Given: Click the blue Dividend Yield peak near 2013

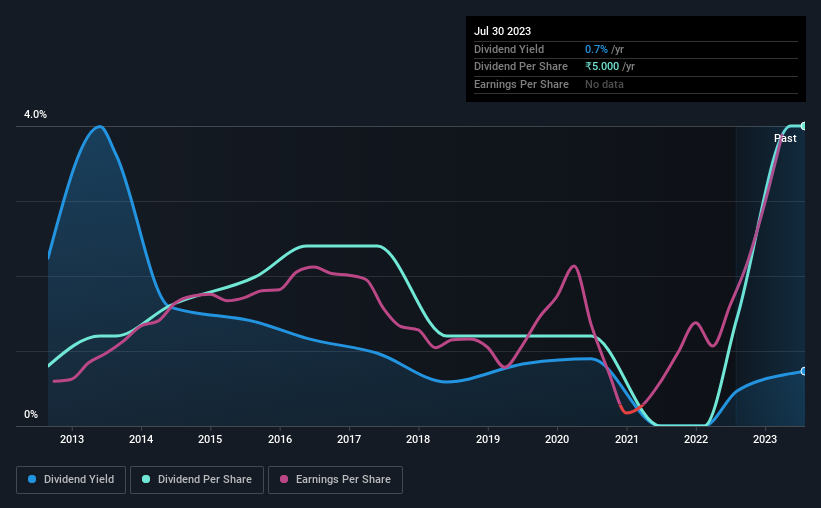Looking at the screenshot, I should [x=99, y=127].
